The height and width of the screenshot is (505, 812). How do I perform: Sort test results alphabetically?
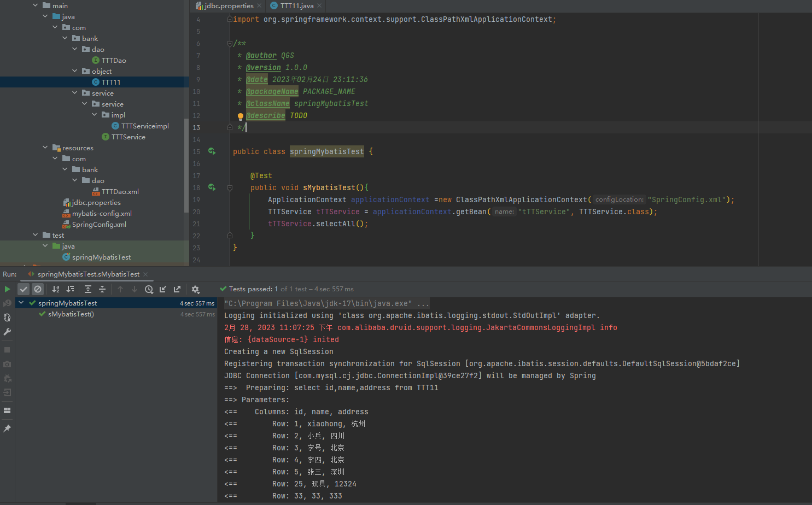[x=56, y=289]
